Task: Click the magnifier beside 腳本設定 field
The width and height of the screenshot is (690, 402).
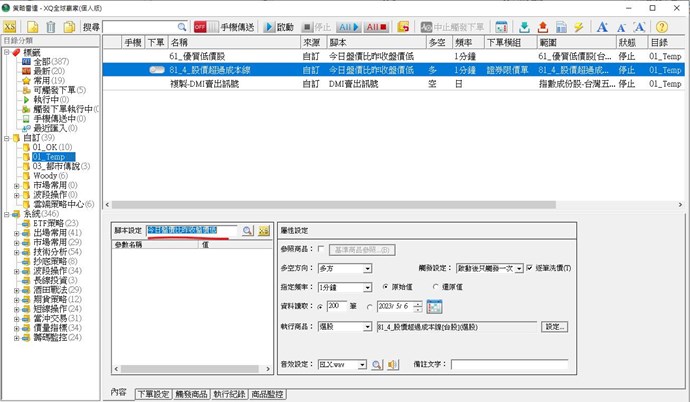Action: click(247, 231)
